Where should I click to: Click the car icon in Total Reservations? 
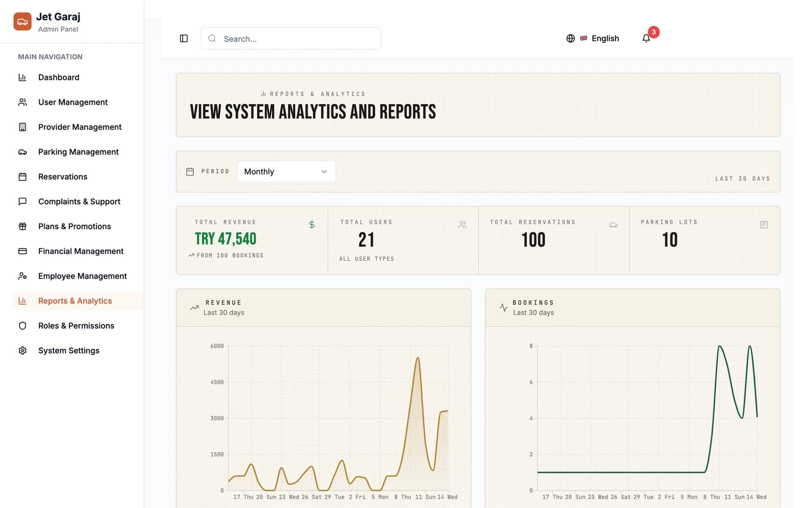pos(613,225)
